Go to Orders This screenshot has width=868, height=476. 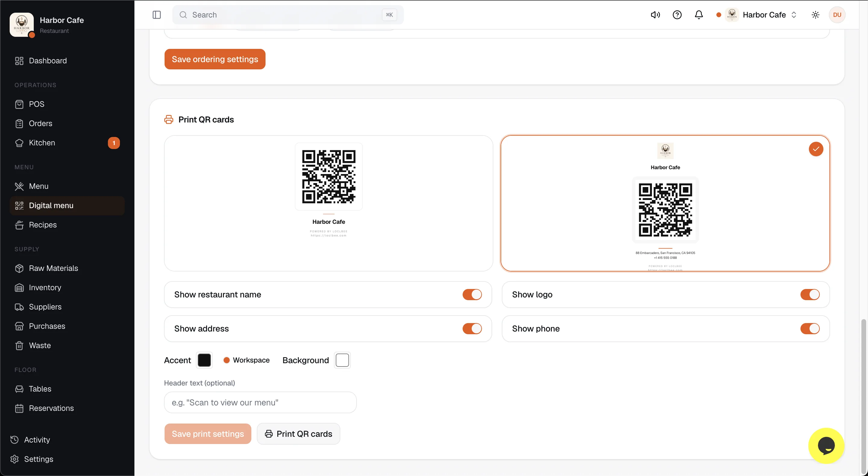pos(67,123)
